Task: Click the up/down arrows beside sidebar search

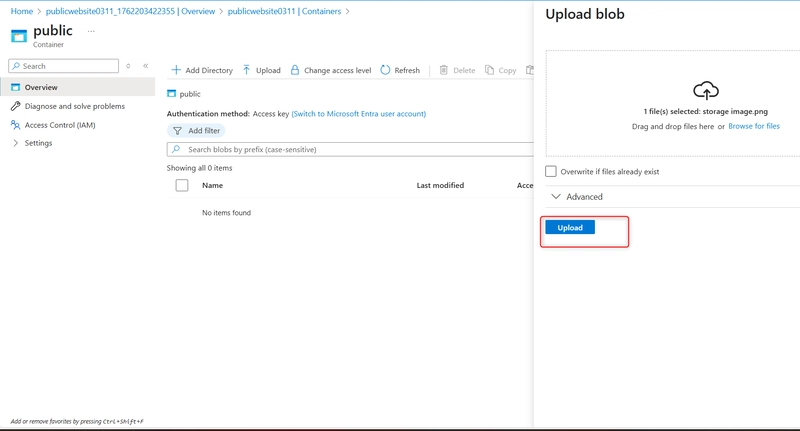Action: tap(128, 66)
